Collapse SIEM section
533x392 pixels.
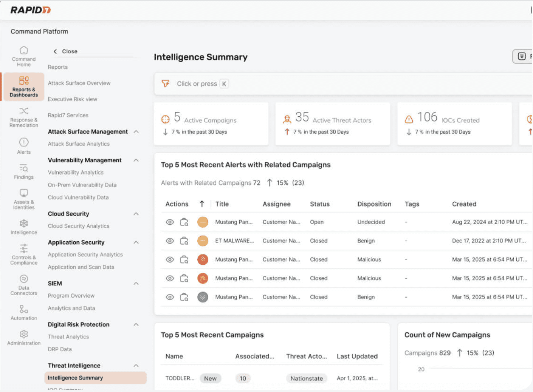(x=136, y=283)
